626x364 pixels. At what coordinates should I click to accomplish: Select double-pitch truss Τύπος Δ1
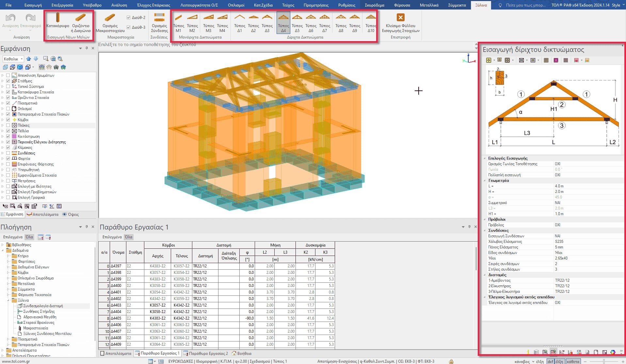[x=239, y=22]
